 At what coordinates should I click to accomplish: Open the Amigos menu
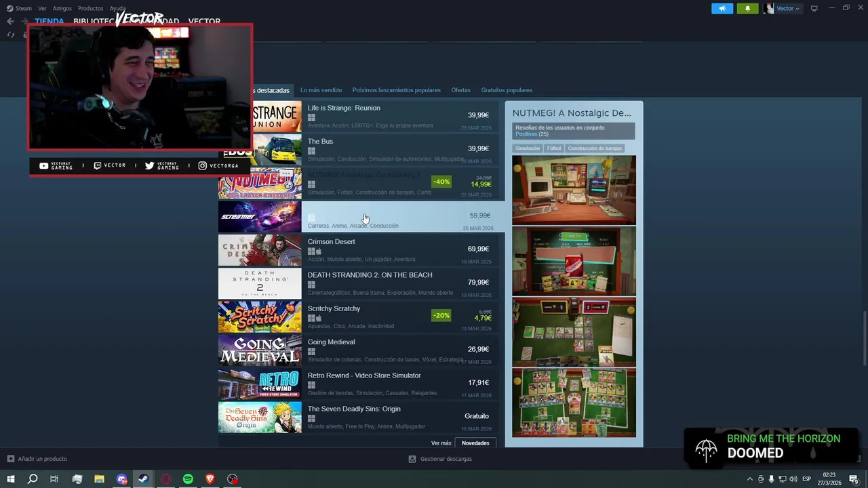coord(62,8)
